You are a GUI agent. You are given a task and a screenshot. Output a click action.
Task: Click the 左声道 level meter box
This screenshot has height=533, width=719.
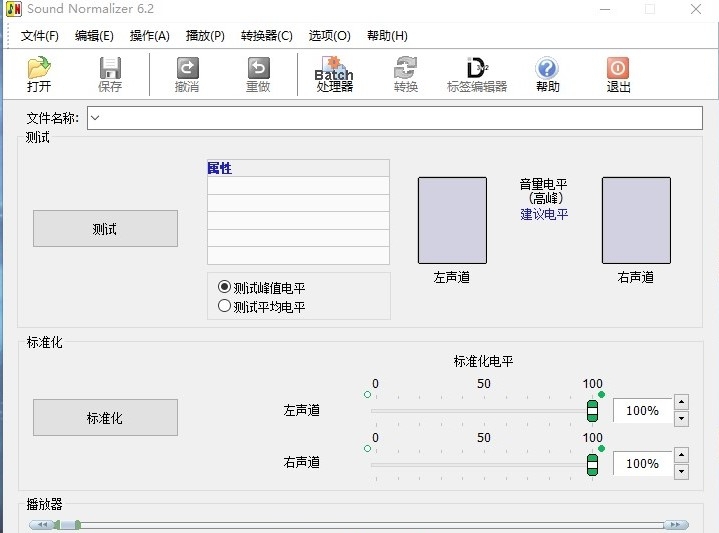(x=452, y=220)
